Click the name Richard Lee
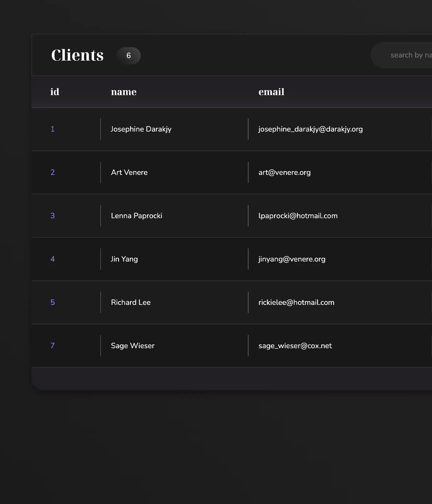 click(x=131, y=302)
